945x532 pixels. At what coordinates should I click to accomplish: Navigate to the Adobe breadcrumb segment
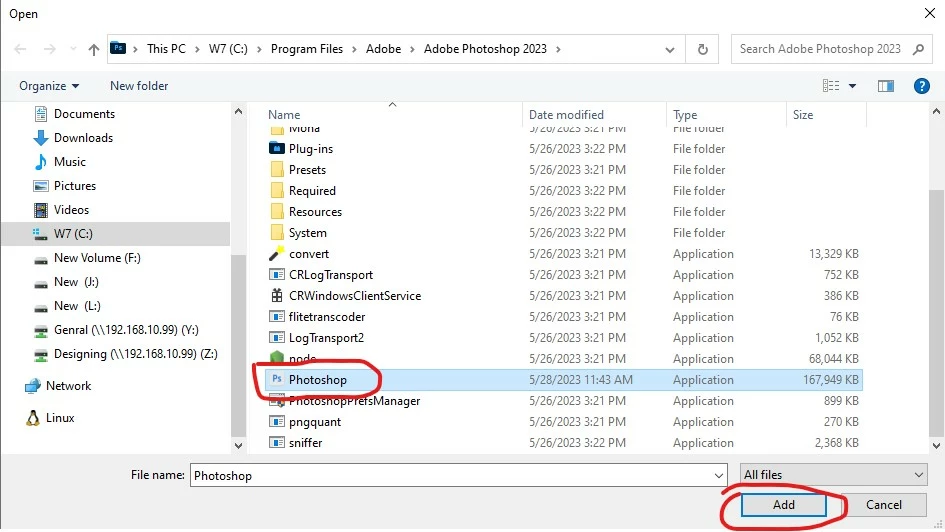pos(383,49)
